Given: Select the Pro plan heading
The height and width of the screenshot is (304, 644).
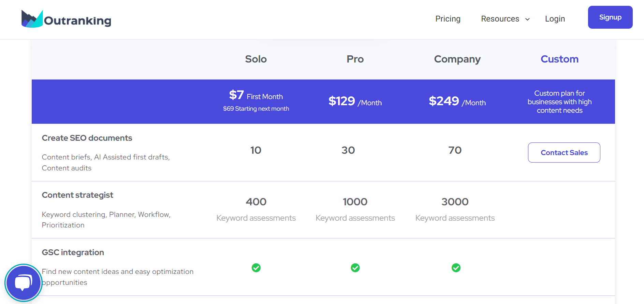Looking at the screenshot, I should click(x=355, y=59).
